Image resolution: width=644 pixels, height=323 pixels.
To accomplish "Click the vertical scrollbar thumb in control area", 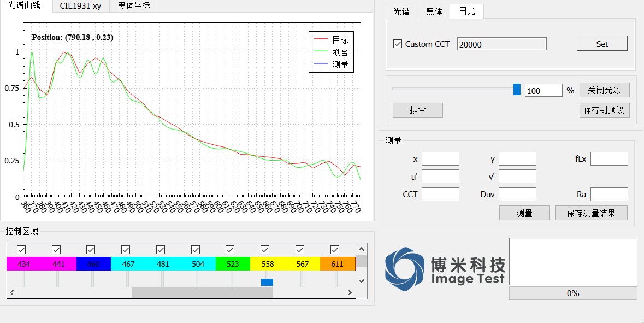I will point(361,262).
